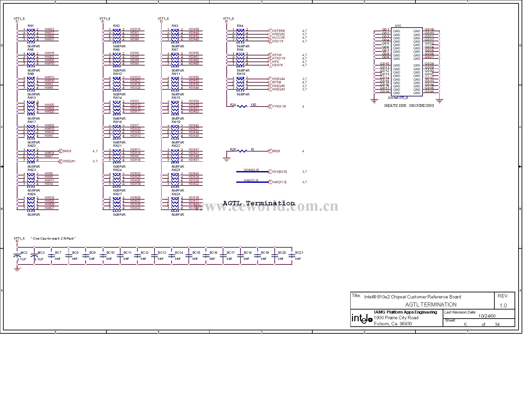Click the MC2 4.7UF capacitor symbol
This screenshot has height=411, width=532.
(x=17, y=256)
